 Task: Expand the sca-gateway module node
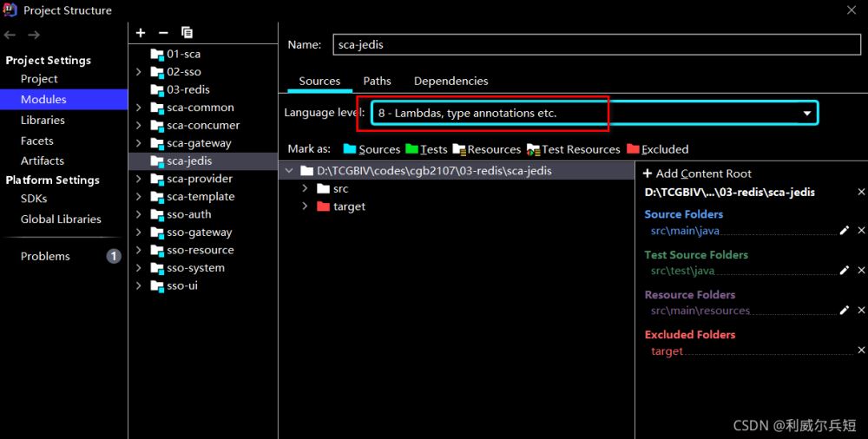[x=139, y=143]
